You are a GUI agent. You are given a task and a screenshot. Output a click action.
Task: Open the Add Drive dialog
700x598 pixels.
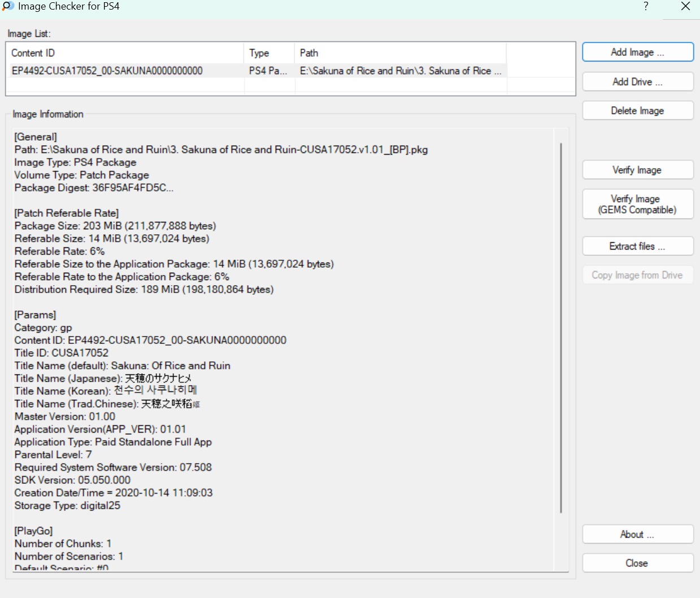pos(638,81)
